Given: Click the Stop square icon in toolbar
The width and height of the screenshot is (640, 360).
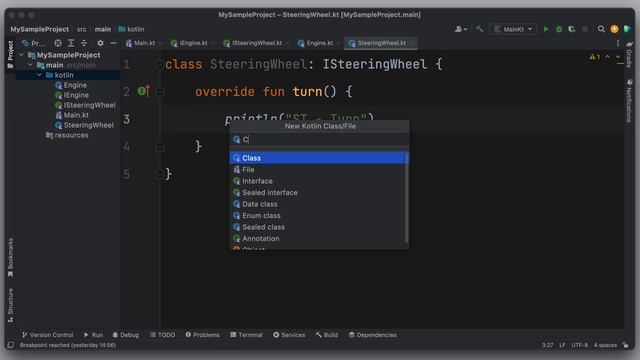Looking at the screenshot, I should click(585, 29).
